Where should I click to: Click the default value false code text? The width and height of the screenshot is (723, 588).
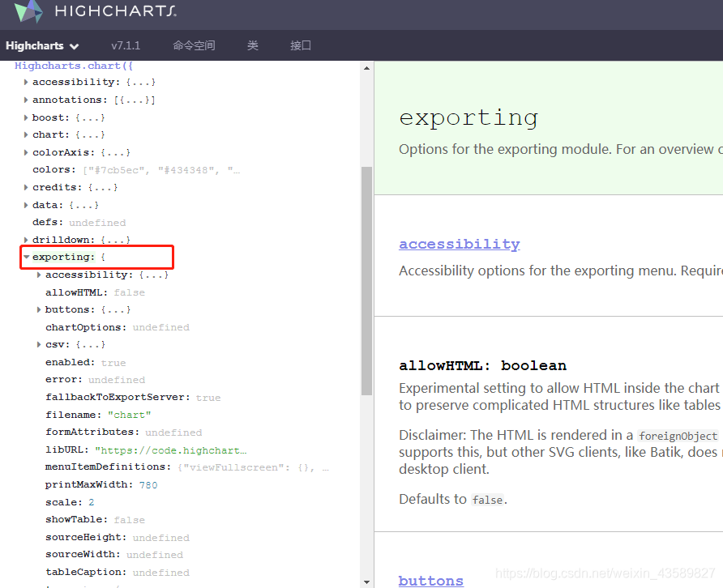point(487,500)
